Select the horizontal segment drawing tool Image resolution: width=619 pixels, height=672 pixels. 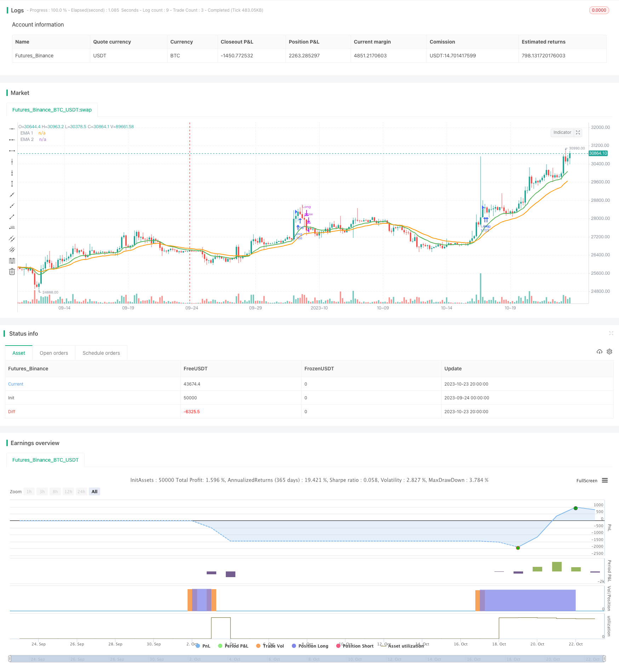point(12,151)
